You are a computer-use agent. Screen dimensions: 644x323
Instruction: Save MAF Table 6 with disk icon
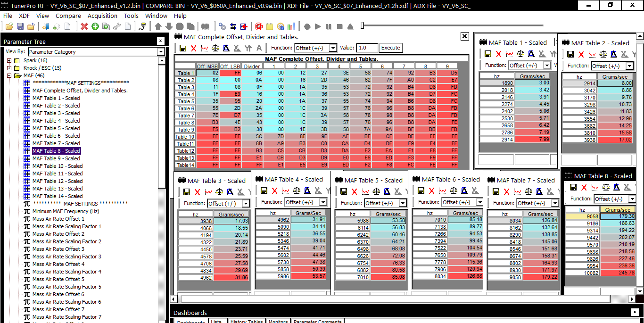(421, 190)
